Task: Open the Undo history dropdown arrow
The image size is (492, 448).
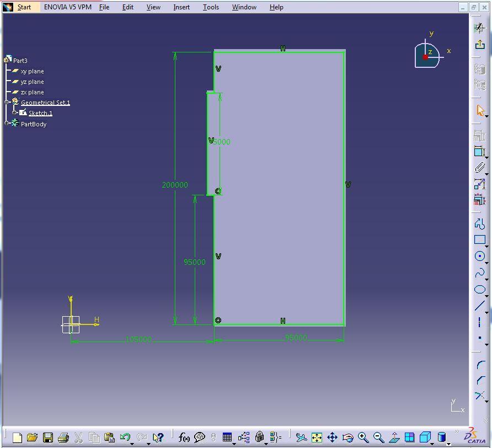Action: [132, 443]
